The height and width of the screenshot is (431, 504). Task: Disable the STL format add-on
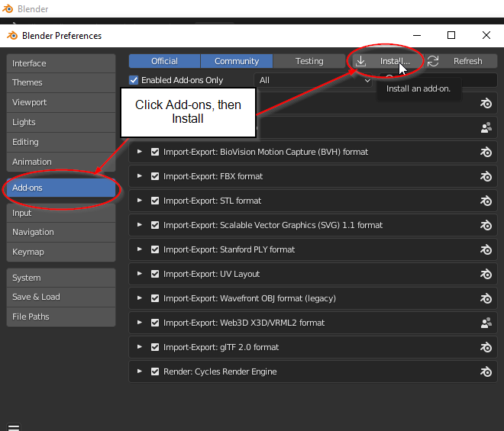(155, 201)
